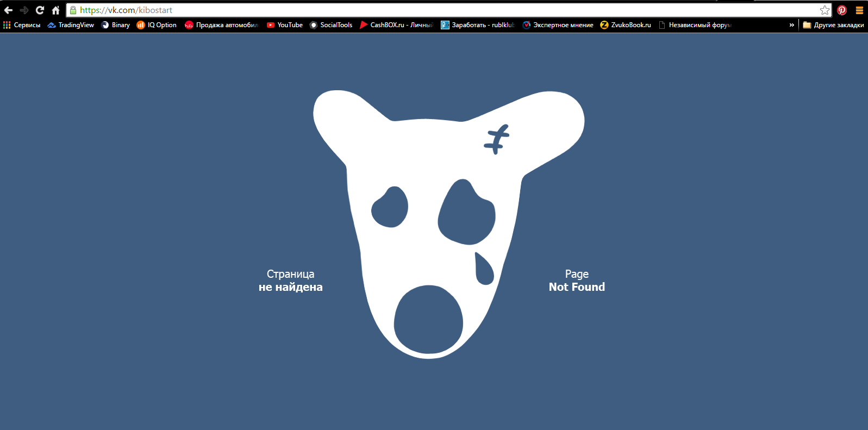The width and height of the screenshot is (868, 430).
Task: Open the home page via house icon
Action: coord(55,10)
